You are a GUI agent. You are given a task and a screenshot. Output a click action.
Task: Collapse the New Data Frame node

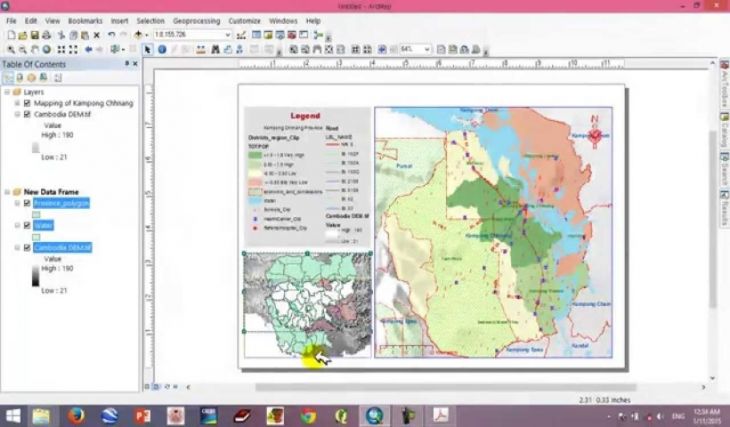pos(7,192)
